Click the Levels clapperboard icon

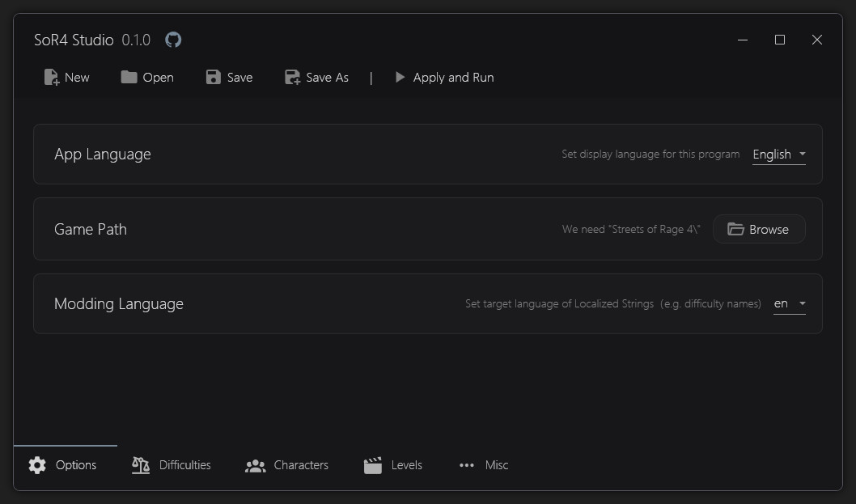click(x=372, y=465)
